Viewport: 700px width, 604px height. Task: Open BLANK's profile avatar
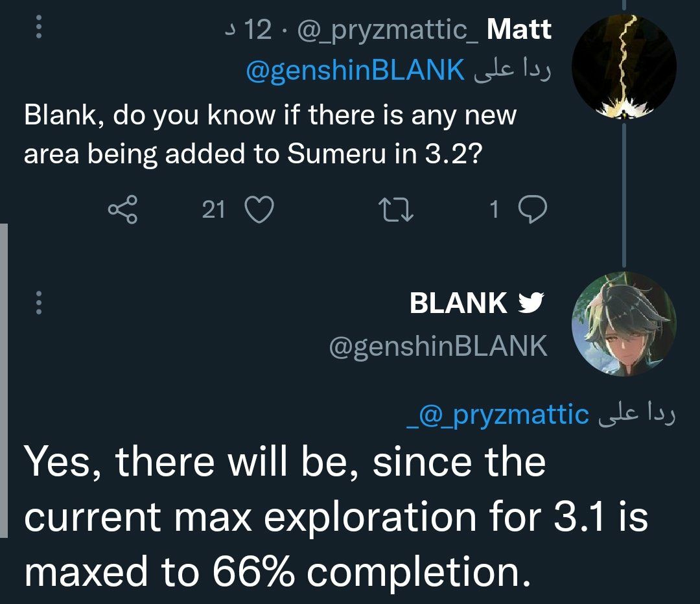click(624, 324)
